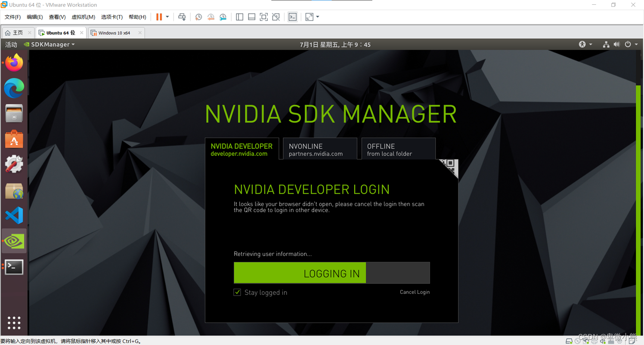Toggle the console view icon
The height and width of the screenshot is (345, 644).
[x=293, y=17]
